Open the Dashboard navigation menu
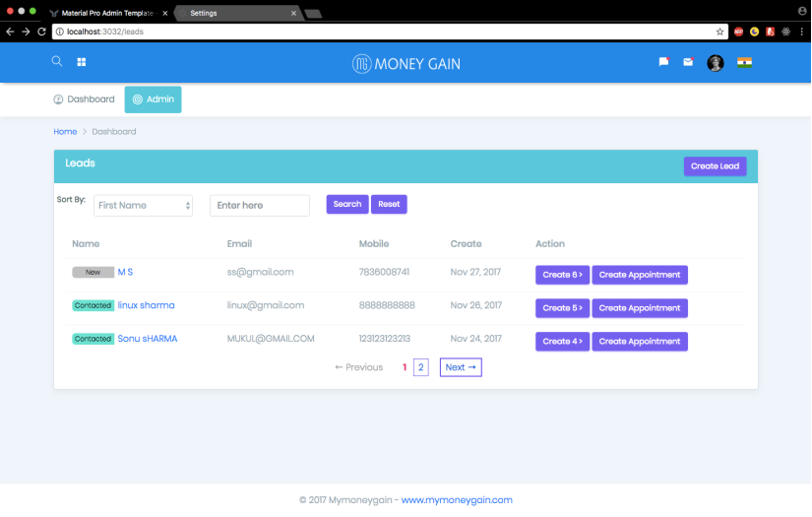Image resolution: width=812 pixels, height=517 pixels. pyautogui.click(x=84, y=98)
